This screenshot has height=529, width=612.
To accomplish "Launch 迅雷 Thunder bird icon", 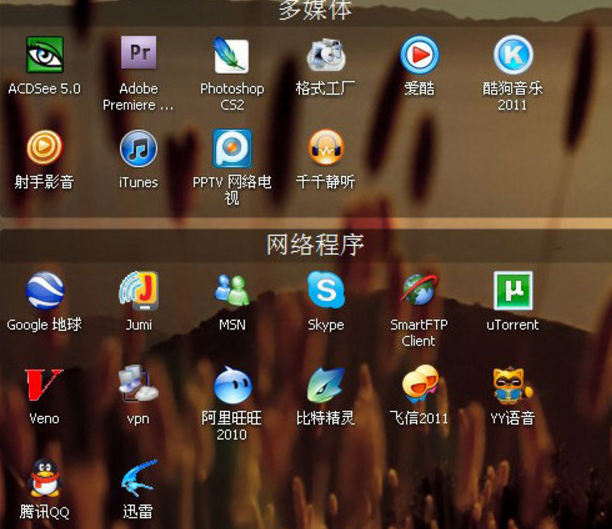I will 139,479.
